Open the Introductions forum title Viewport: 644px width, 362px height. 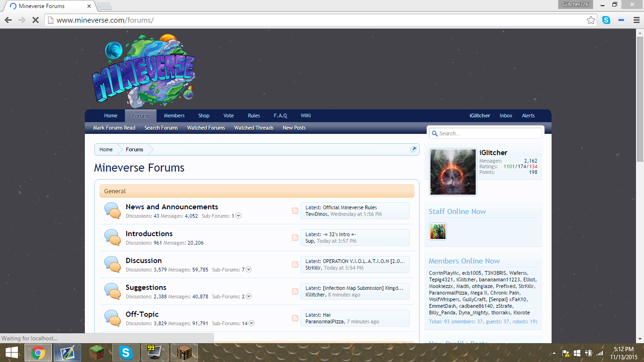(149, 234)
